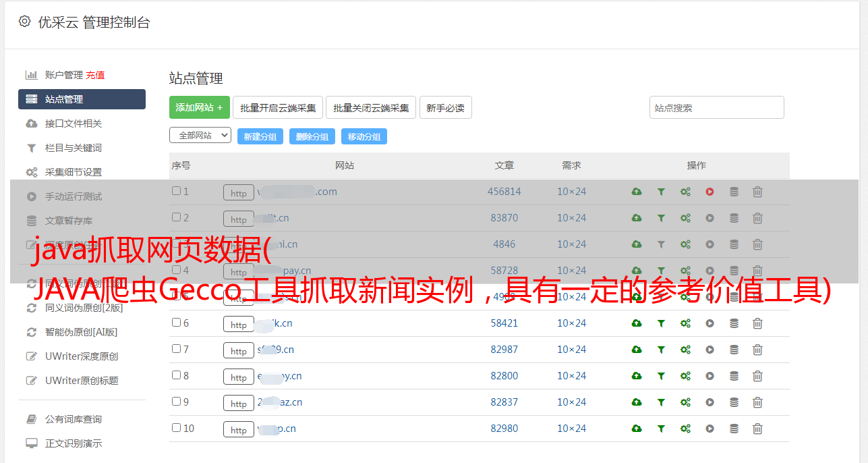Click article count 58421 in row 6
Image resolution: width=868 pixels, height=463 pixels.
click(504, 323)
